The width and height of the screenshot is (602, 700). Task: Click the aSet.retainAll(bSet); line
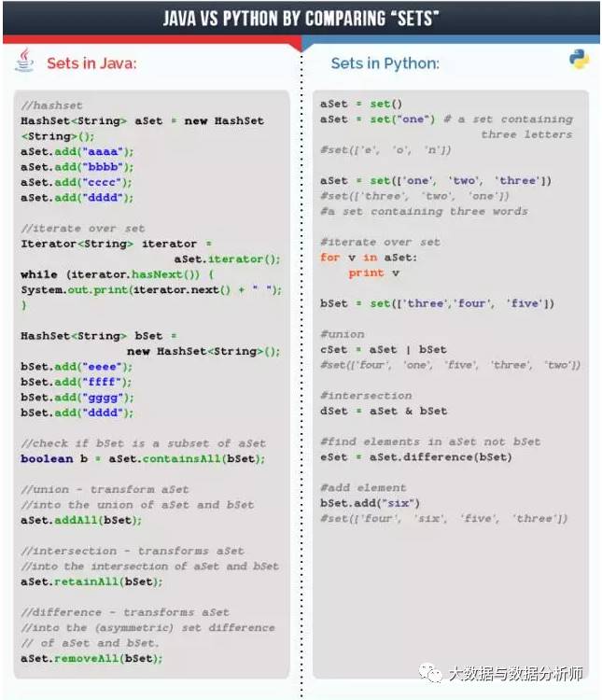coord(91,581)
